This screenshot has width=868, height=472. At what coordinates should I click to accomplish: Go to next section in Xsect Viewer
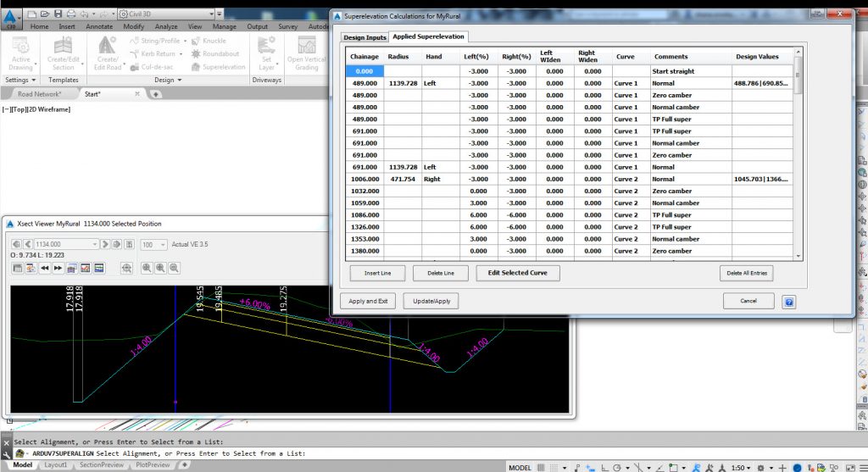point(105,244)
